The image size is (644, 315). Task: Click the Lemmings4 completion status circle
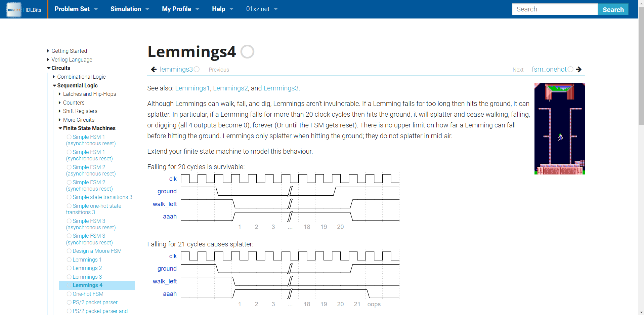click(x=247, y=52)
